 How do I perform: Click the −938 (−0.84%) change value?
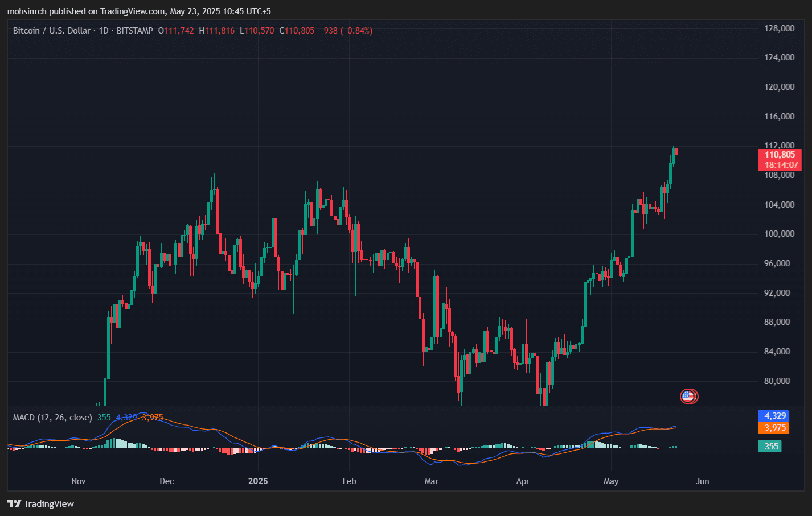pyautogui.click(x=346, y=31)
